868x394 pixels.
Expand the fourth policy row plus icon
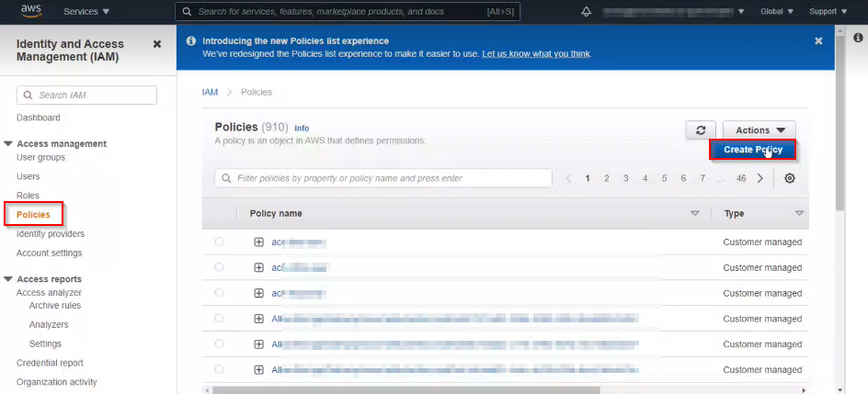click(258, 319)
